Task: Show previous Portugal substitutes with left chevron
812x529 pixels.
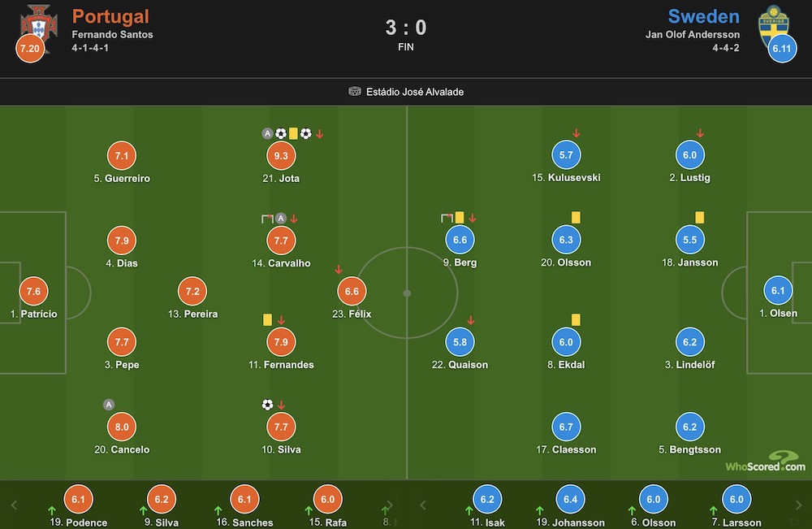Action: click(x=14, y=505)
